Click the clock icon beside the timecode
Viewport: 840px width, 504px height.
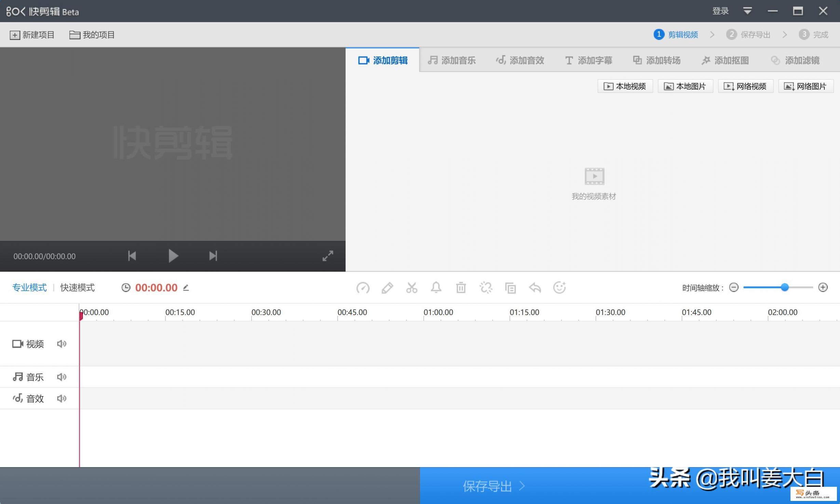click(126, 288)
